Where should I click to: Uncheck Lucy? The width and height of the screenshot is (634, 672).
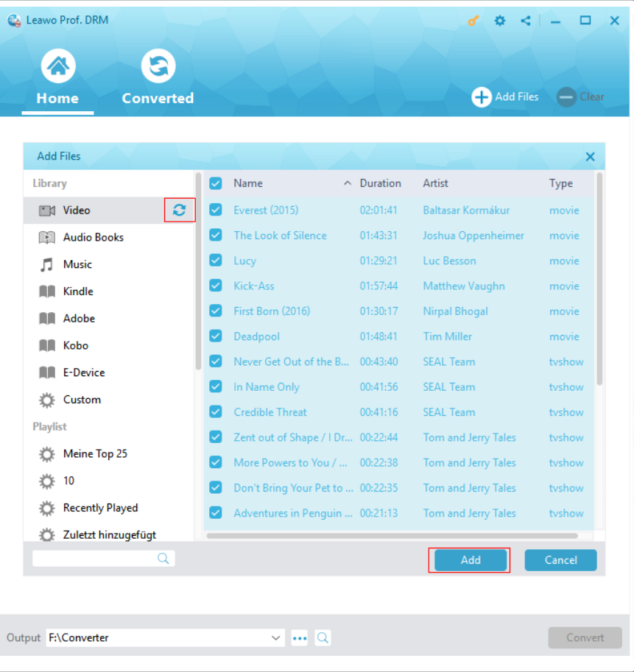pyautogui.click(x=216, y=260)
